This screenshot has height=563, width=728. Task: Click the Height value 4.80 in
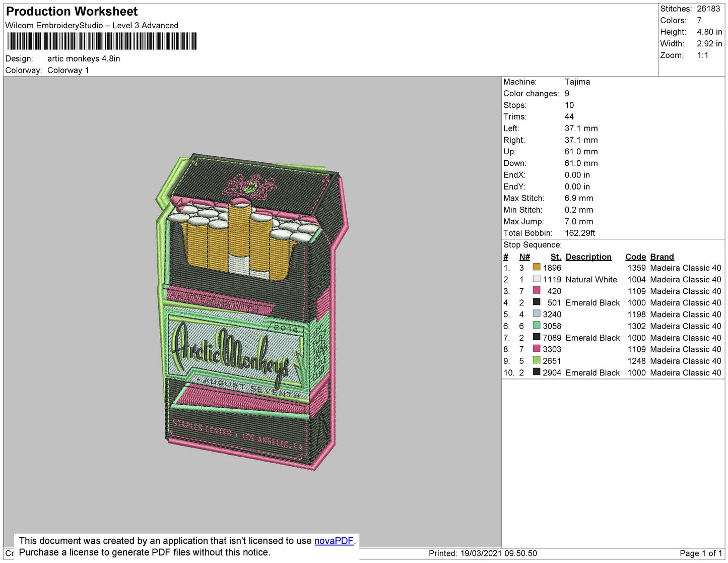pos(709,32)
